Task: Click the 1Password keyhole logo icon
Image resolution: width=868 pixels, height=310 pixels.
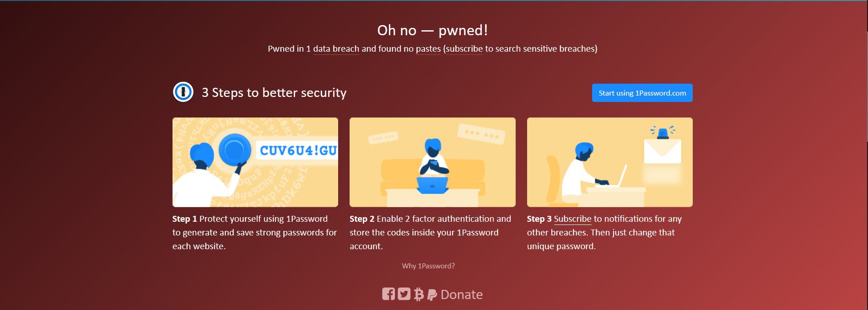Action: tap(183, 92)
